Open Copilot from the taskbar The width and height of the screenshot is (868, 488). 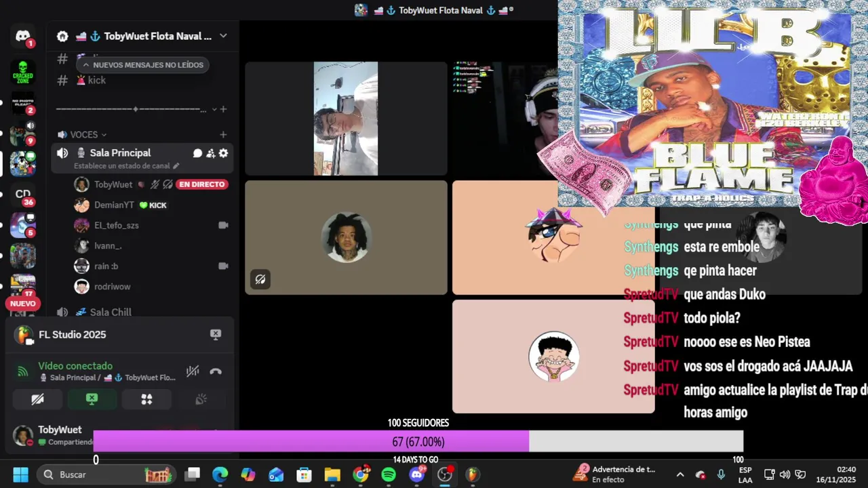pyautogui.click(x=248, y=474)
